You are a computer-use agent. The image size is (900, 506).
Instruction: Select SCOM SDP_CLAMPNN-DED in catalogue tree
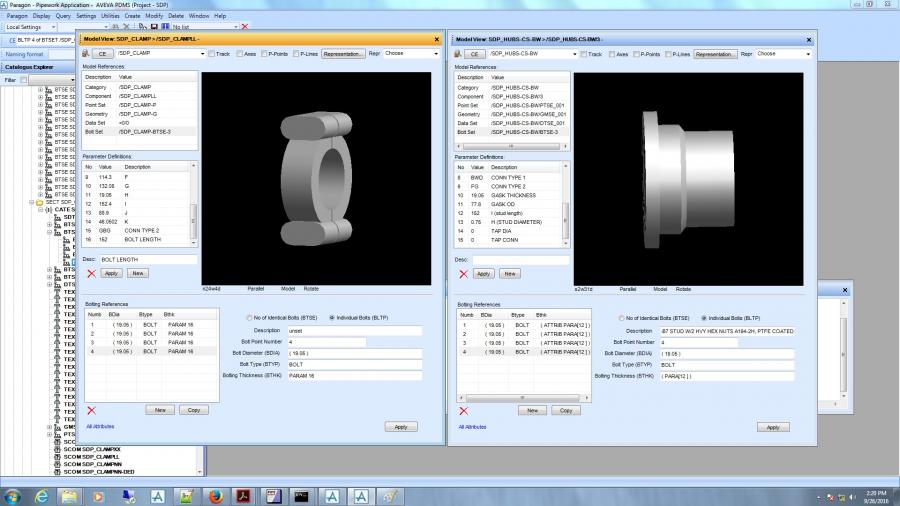pyautogui.click(x=99, y=472)
